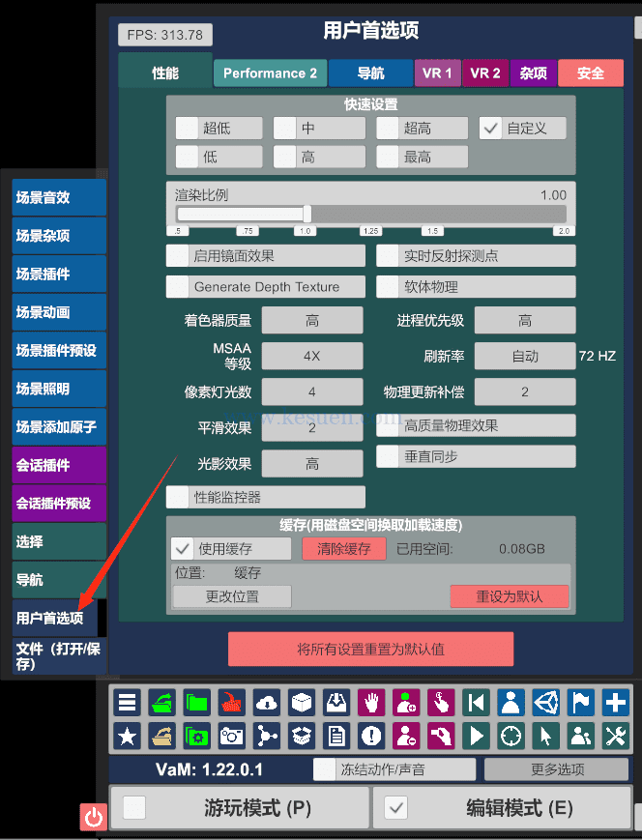Click the 更多选项 button
The height and width of the screenshot is (840, 642).
557,769
